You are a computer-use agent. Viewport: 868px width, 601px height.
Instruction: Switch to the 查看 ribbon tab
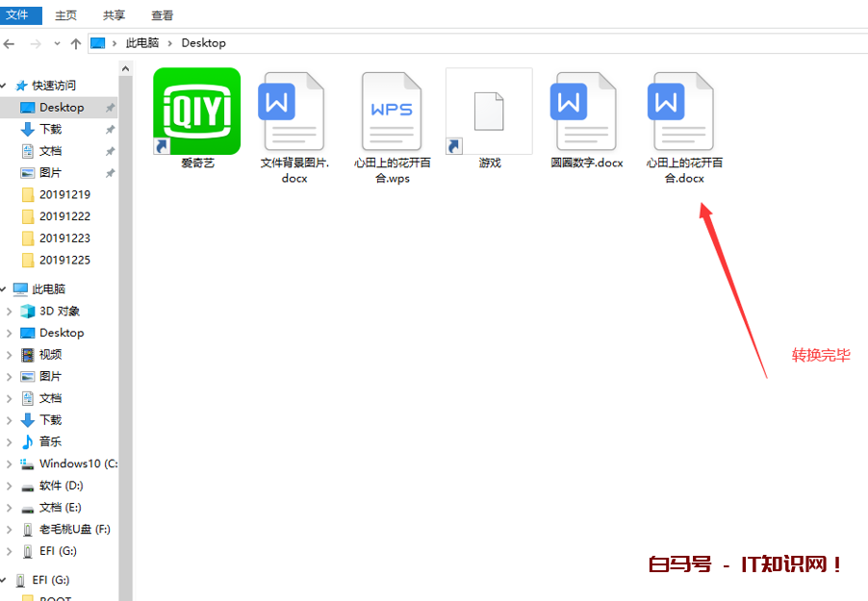point(163,15)
